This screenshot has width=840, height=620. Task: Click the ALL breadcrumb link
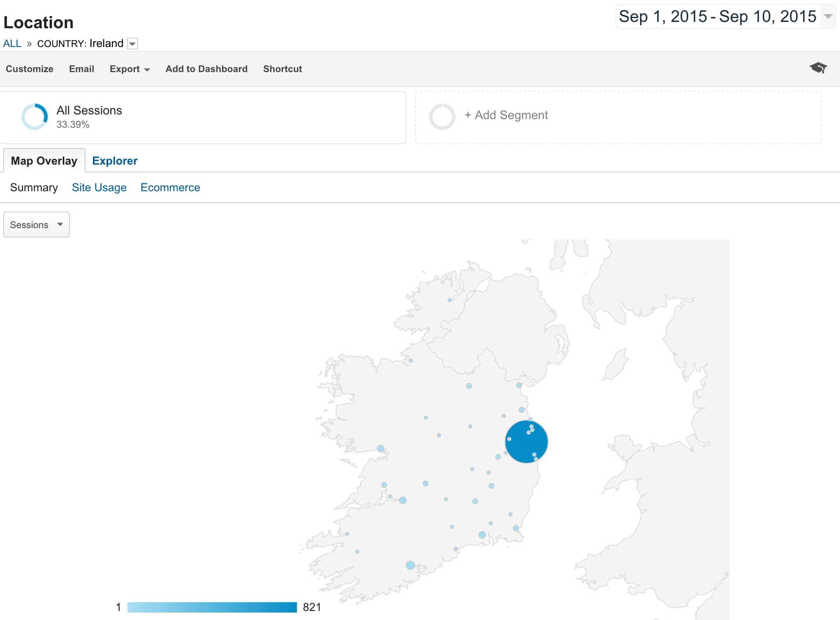(x=12, y=44)
